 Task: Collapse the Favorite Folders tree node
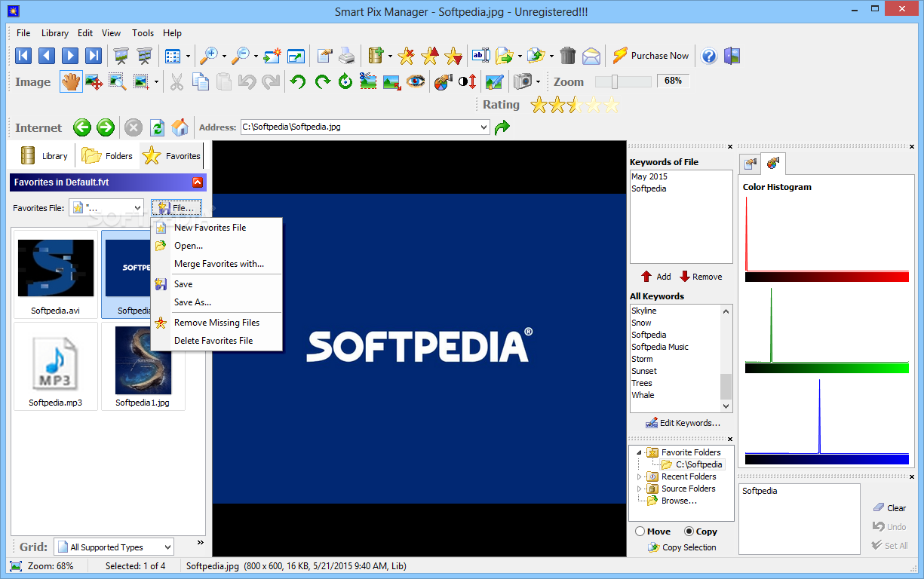[x=640, y=452]
